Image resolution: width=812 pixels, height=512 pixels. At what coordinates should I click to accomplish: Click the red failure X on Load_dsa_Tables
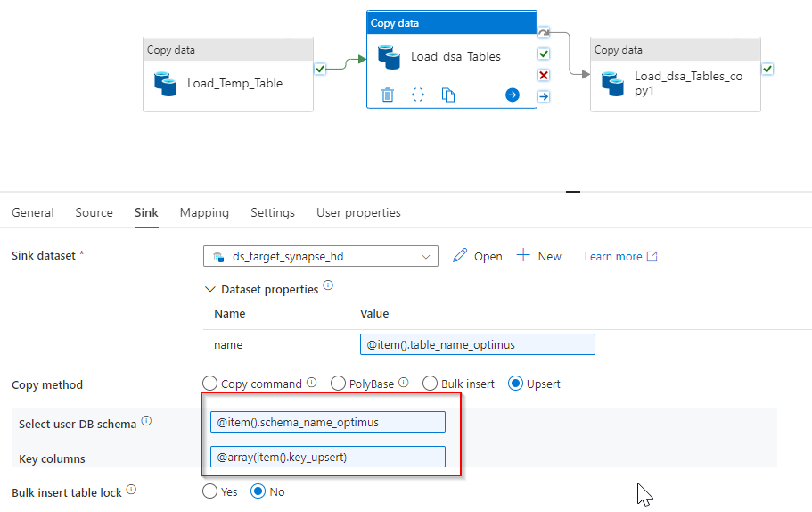pos(544,75)
